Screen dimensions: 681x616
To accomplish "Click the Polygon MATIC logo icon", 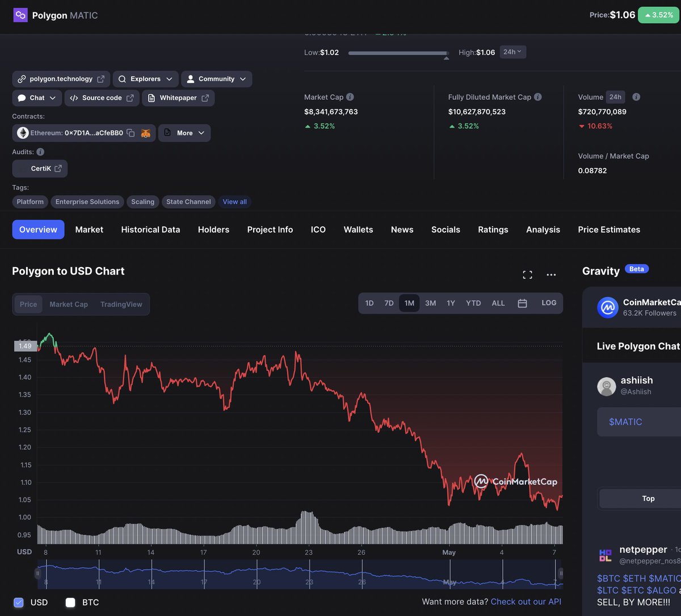I will [x=20, y=15].
